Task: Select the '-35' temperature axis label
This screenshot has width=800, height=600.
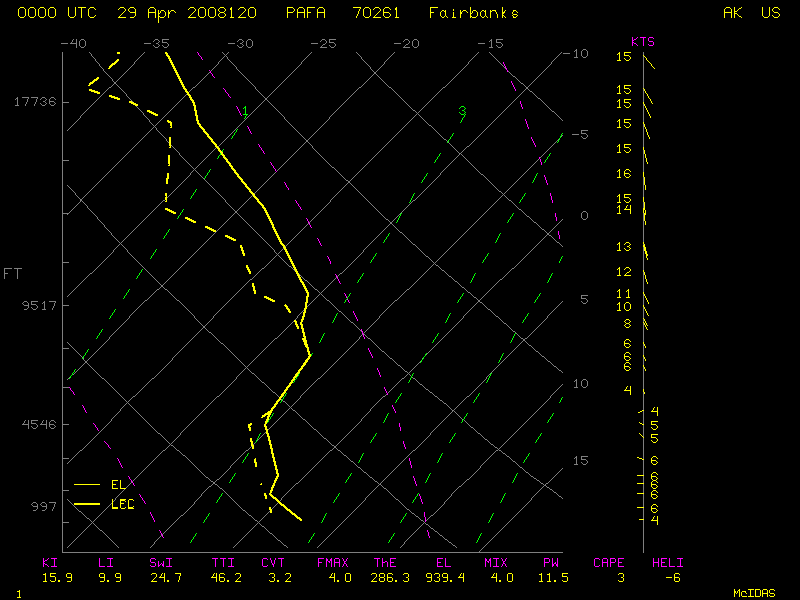Action: point(156,43)
